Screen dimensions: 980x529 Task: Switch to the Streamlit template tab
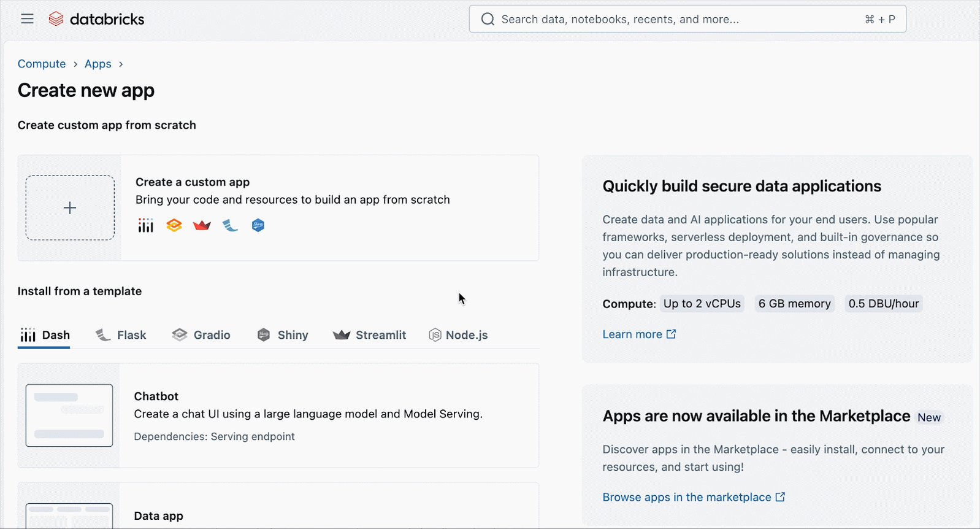(369, 335)
